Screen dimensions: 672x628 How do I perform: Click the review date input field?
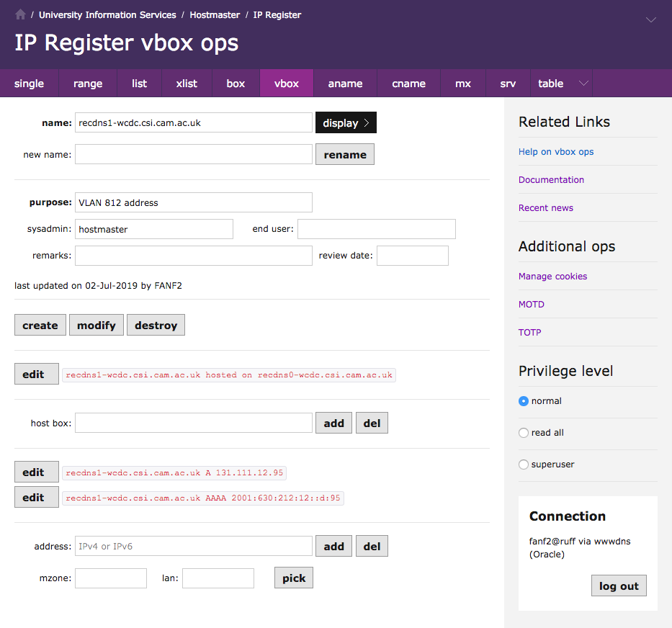point(412,256)
